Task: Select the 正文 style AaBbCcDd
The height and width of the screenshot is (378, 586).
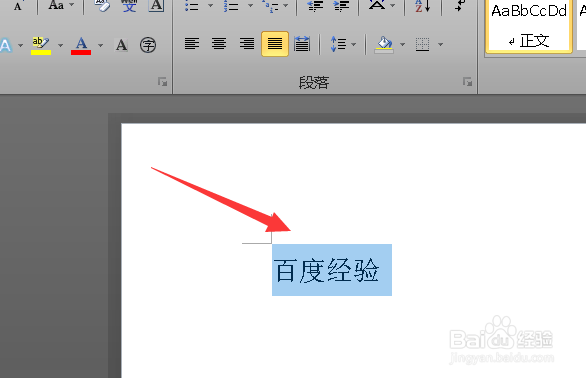Action: [x=529, y=25]
